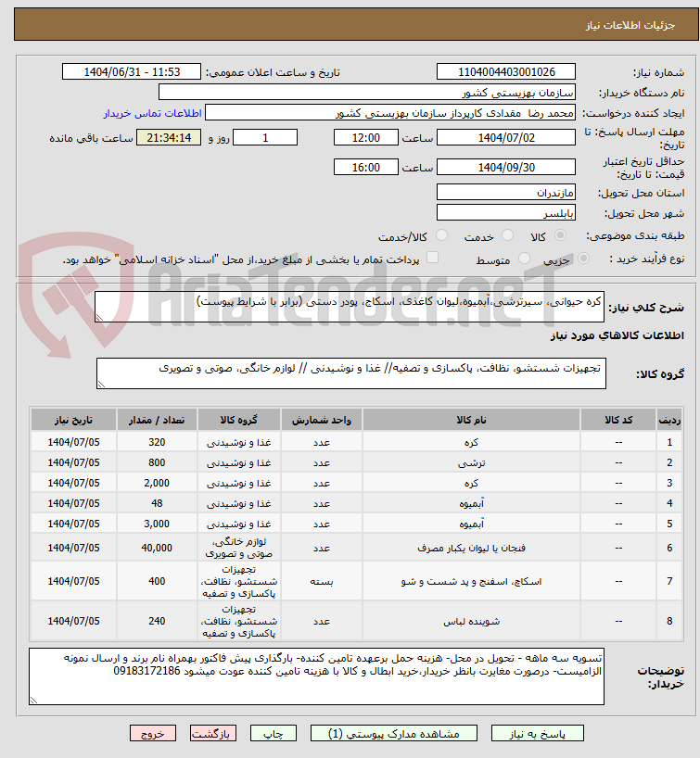Viewport: 700px width, 758px height.
Task: Click the گروه کالا text area
Action: click(350, 373)
